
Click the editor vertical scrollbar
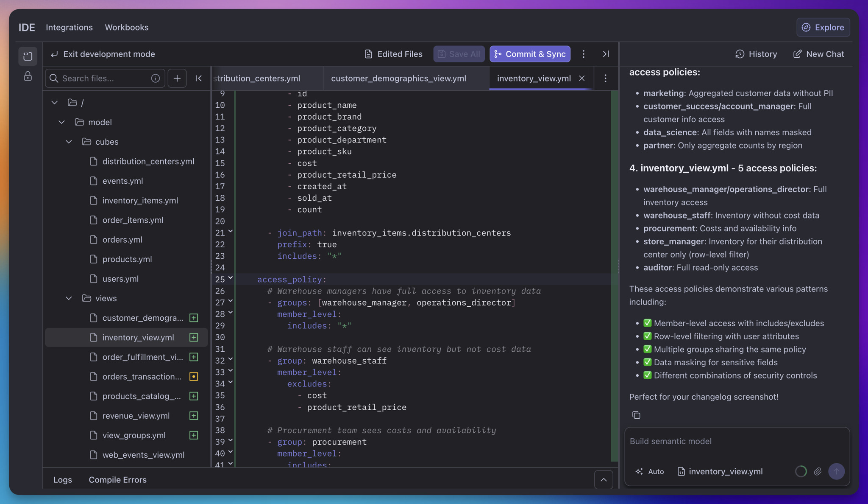coord(614,276)
